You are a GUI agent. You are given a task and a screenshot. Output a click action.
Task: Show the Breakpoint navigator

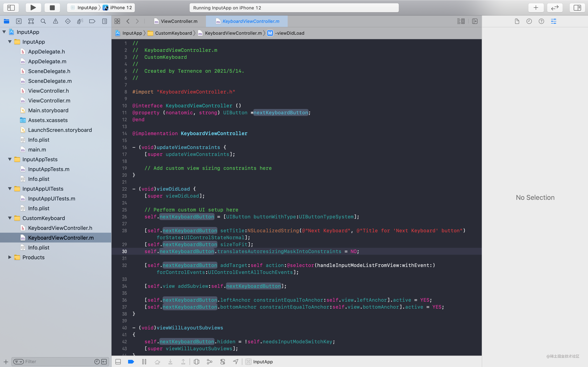tap(92, 21)
